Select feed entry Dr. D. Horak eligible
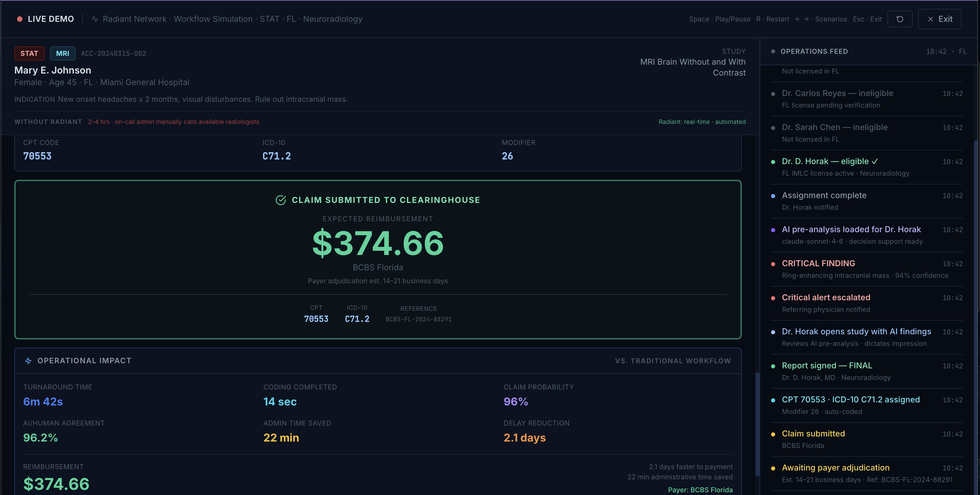This screenshot has height=495, width=980. point(867,167)
